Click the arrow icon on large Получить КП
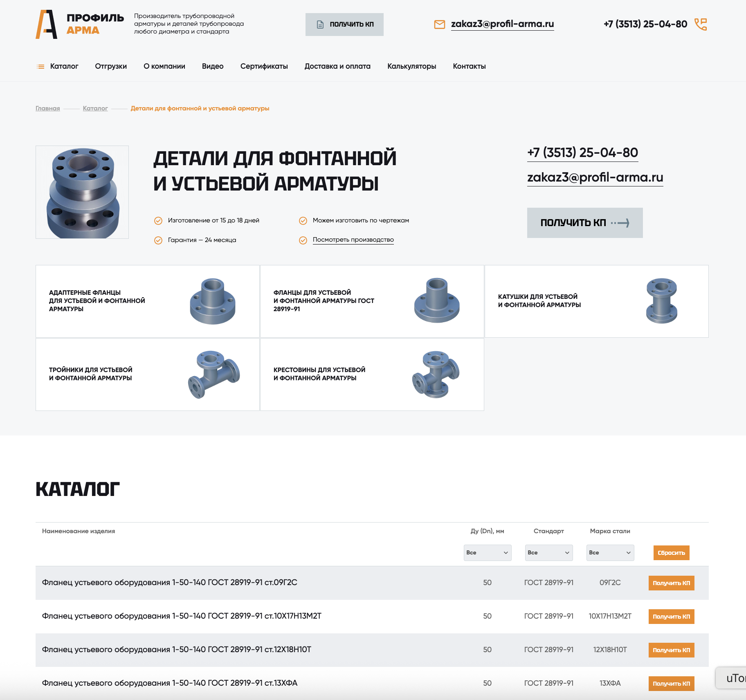Viewport: 746px width, 700px height. (x=620, y=223)
